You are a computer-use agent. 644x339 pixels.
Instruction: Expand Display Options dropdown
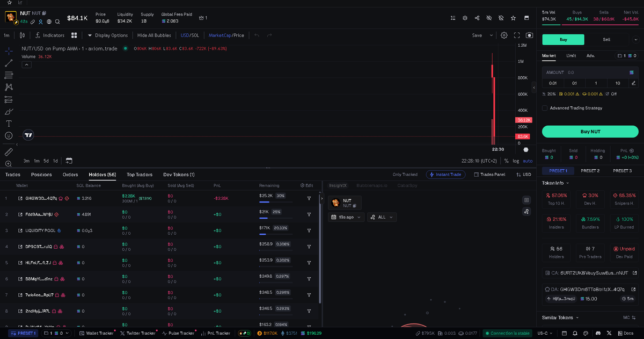(x=108, y=35)
